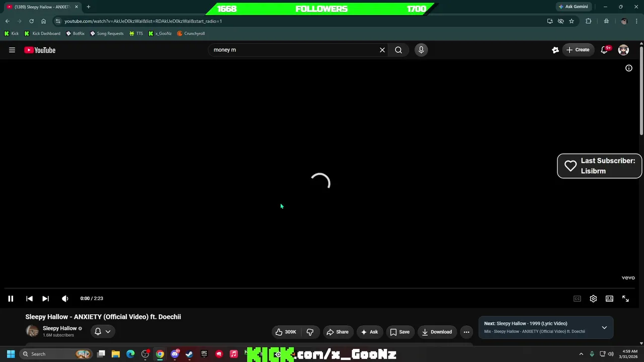Viewport: 644px width, 362px height.
Task: Open the x_GooNz bookmark
Action: point(160,33)
